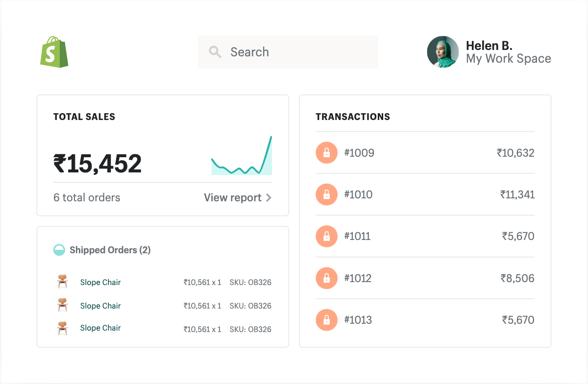Viewport: 588px width, 384px height.
Task: Click the lock icon for order #1010
Action: click(x=326, y=194)
